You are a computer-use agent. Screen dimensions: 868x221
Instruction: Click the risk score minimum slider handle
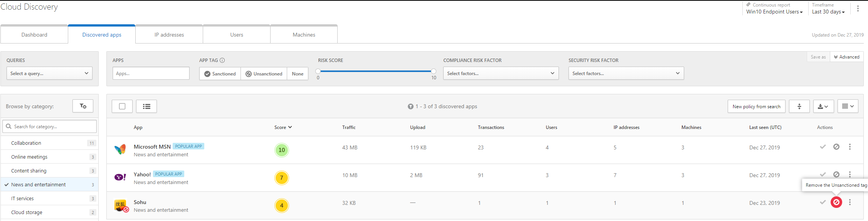pos(318,71)
